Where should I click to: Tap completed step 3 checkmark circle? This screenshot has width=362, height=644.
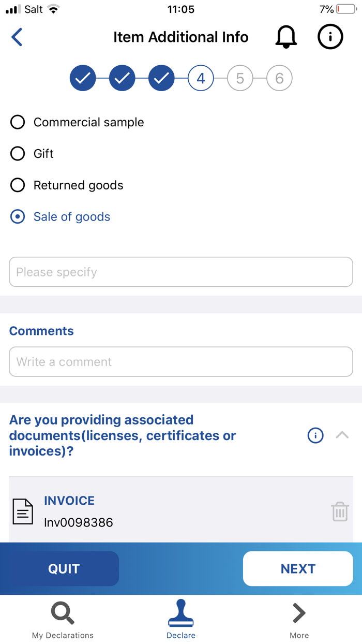pyautogui.click(x=161, y=78)
